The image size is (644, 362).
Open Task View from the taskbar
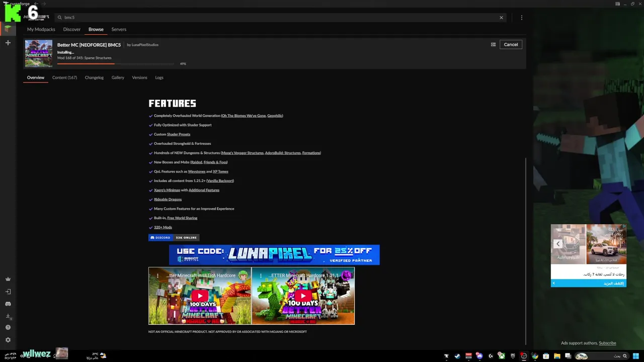pos(568,356)
